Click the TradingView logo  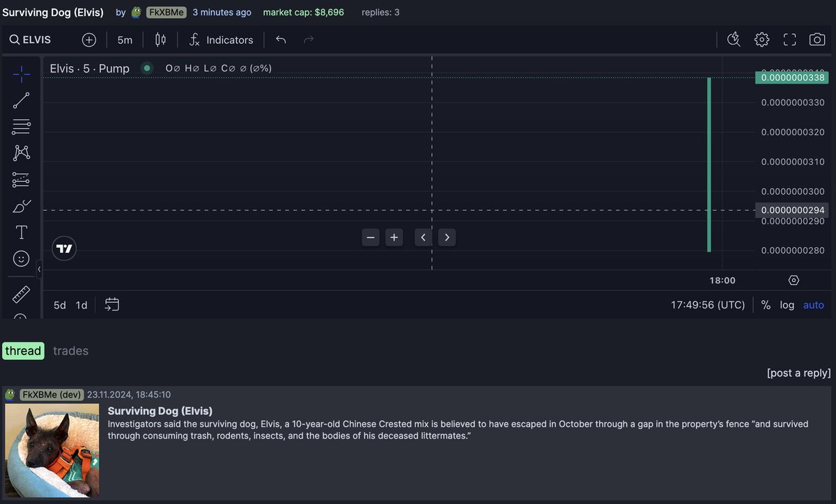[64, 249]
